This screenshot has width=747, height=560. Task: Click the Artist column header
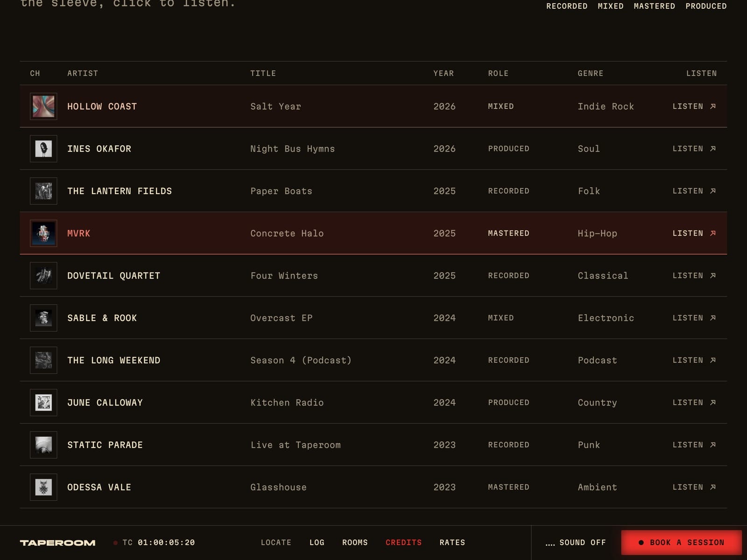83,73
